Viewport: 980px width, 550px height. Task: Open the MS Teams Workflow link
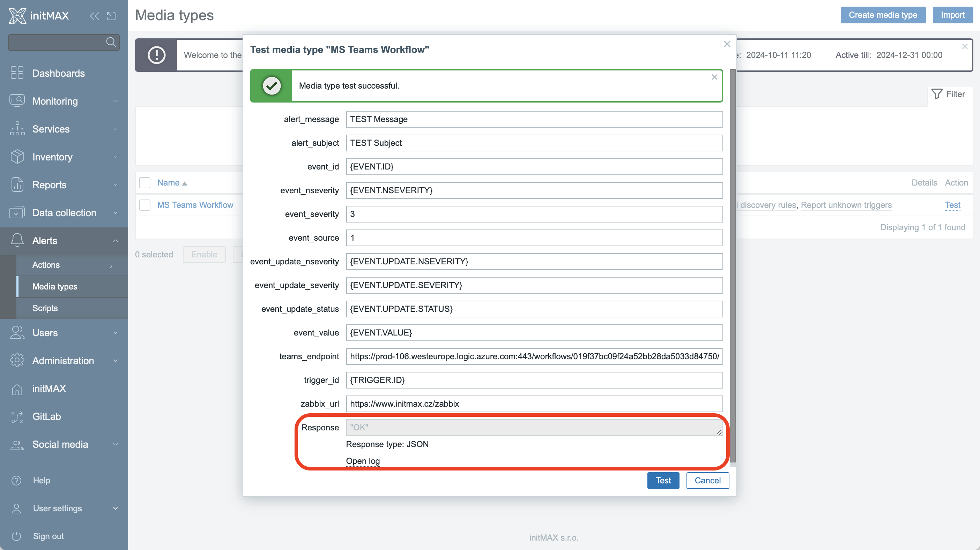click(195, 205)
